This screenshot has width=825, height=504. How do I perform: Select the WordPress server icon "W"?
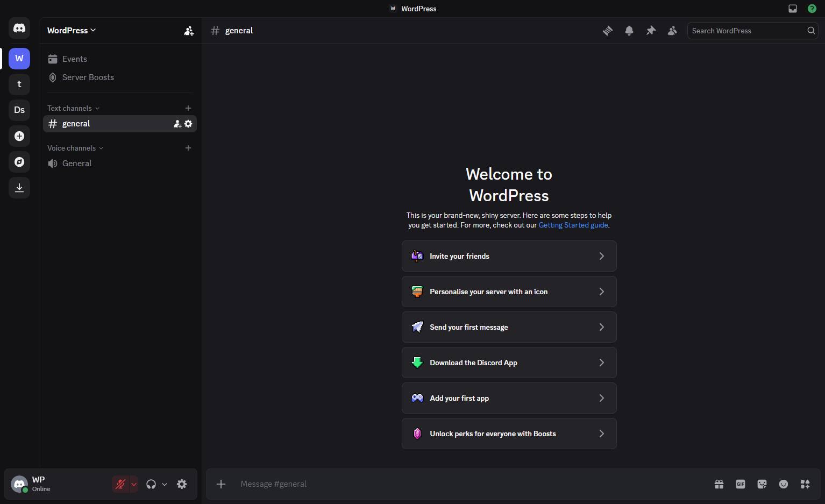pyautogui.click(x=19, y=58)
